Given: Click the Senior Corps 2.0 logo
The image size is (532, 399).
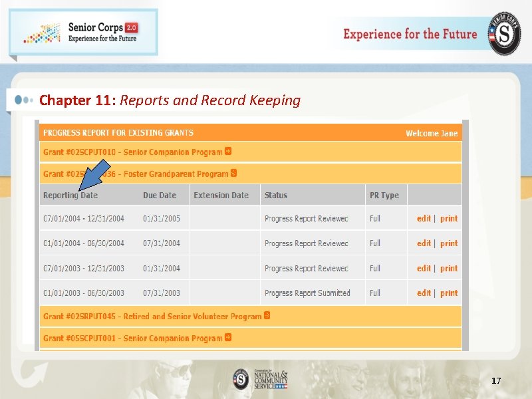Looking at the screenshot, I should click(x=83, y=31).
